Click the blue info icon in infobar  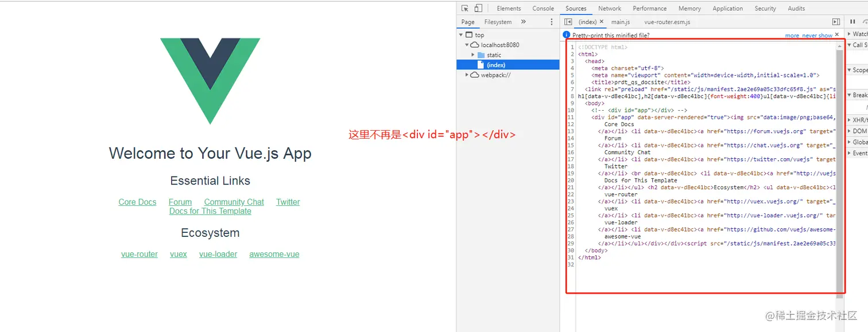[567, 35]
